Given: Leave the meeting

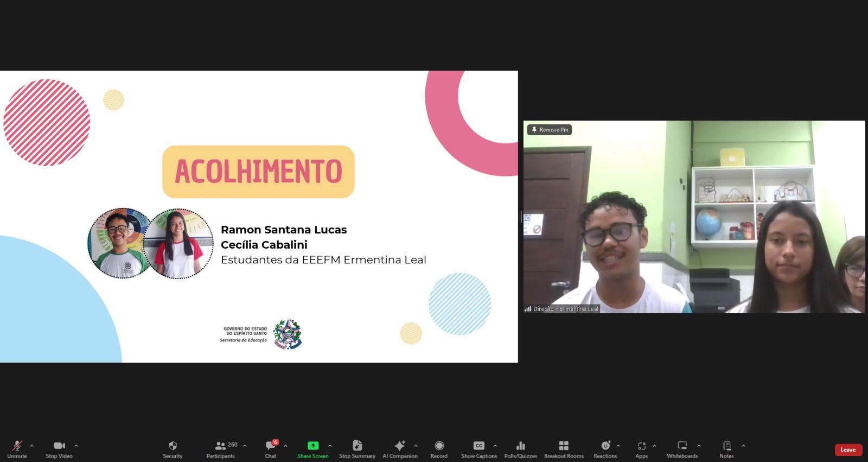Looking at the screenshot, I should click(x=848, y=450).
